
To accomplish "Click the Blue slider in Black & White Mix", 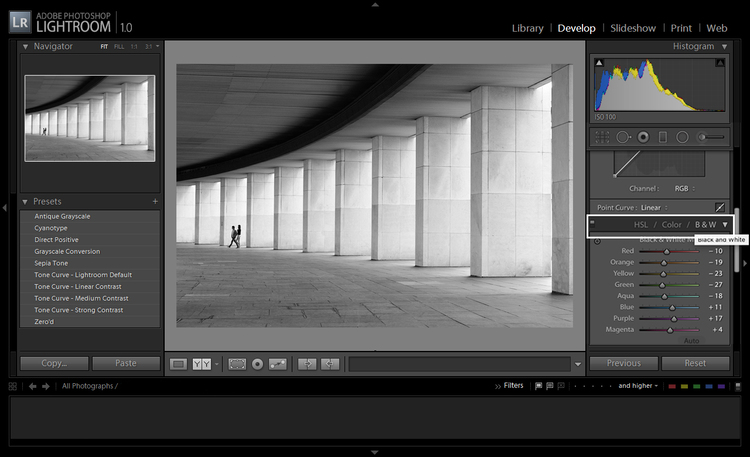I will pos(672,307).
